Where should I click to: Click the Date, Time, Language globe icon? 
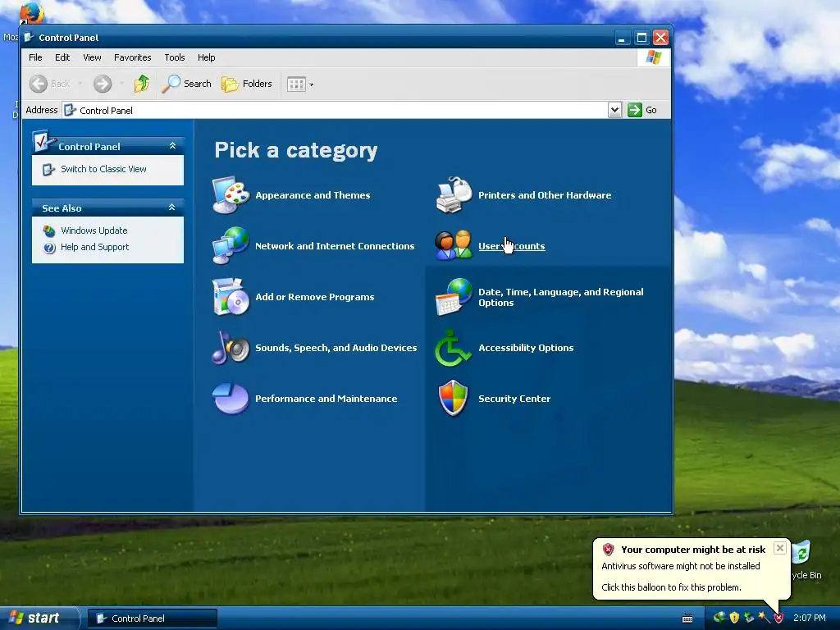[454, 296]
